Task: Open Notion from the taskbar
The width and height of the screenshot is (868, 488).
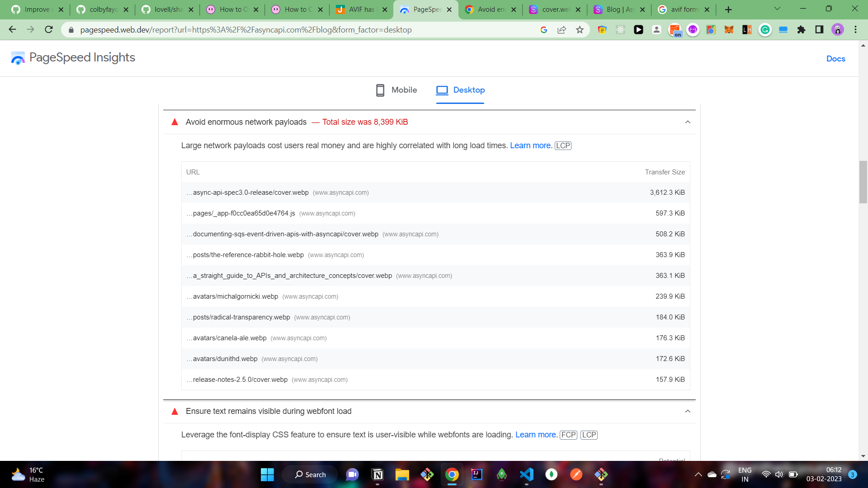Action: [x=377, y=474]
